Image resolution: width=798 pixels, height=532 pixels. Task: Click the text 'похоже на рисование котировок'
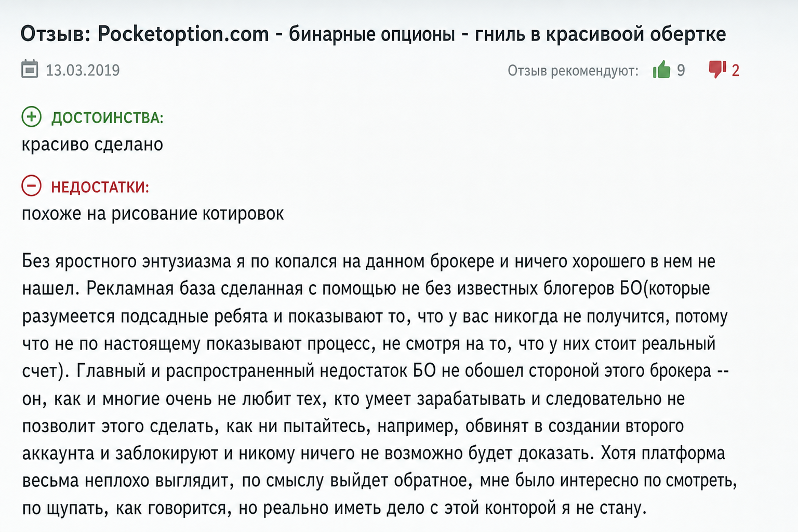click(x=153, y=214)
